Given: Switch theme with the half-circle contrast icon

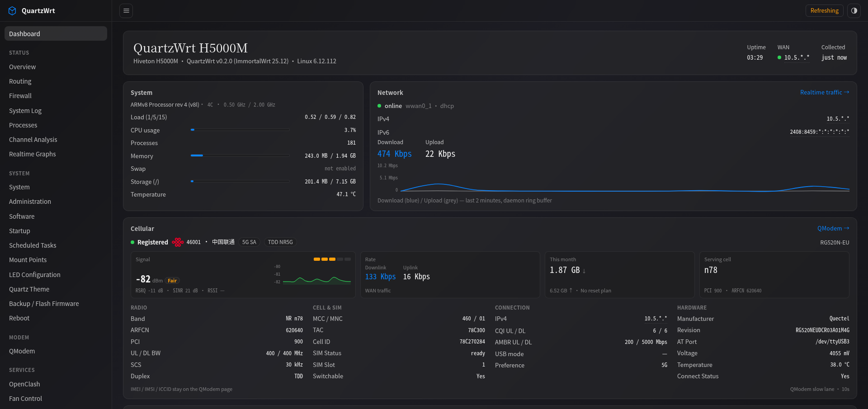Looking at the screenshot, I should pos(854,11).
